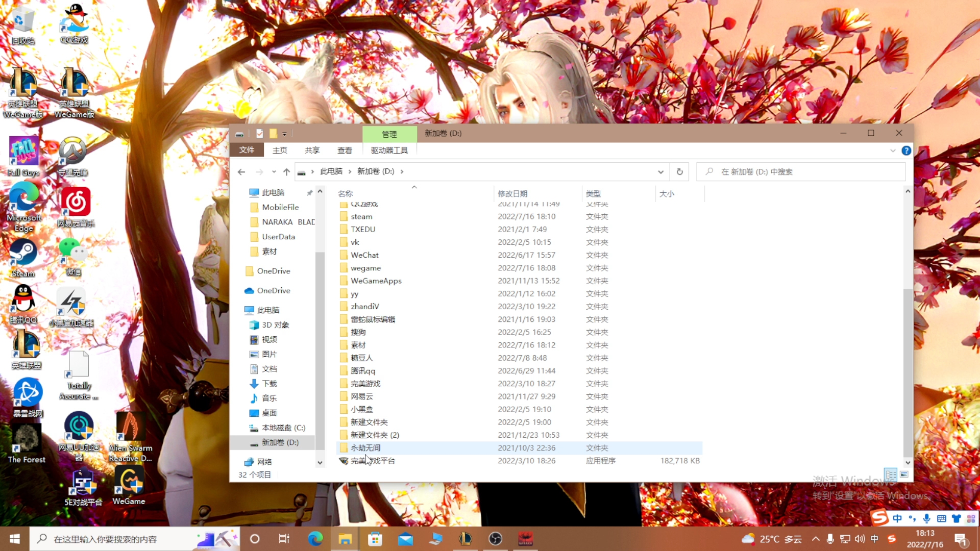The image size is (980, 551).
Task: Click the file list vertical scrollbar
Action: 908,372
